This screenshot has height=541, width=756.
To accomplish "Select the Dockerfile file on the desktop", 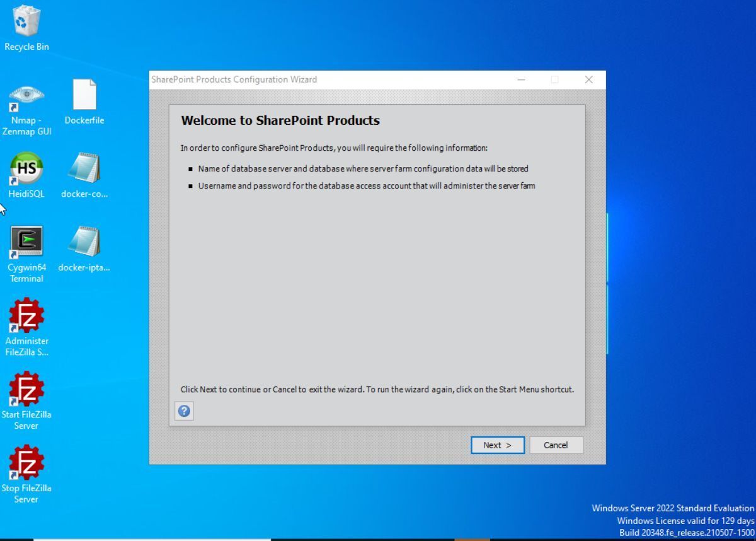I will [84, 102].
